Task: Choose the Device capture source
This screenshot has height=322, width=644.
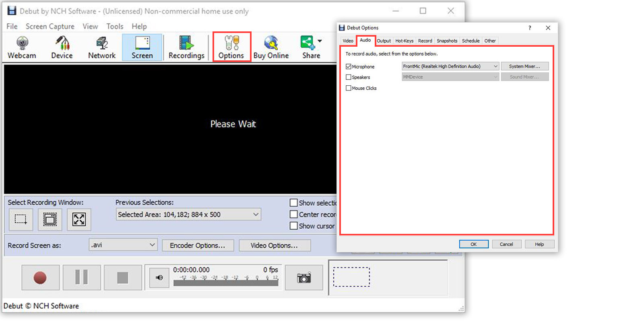Action: point(62,47)
